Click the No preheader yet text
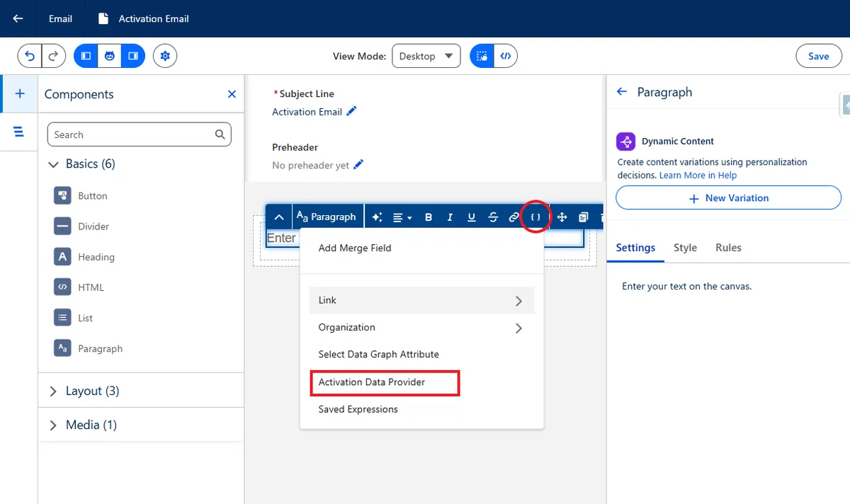This screenshot has width=850, height=504. click(310, 165)
